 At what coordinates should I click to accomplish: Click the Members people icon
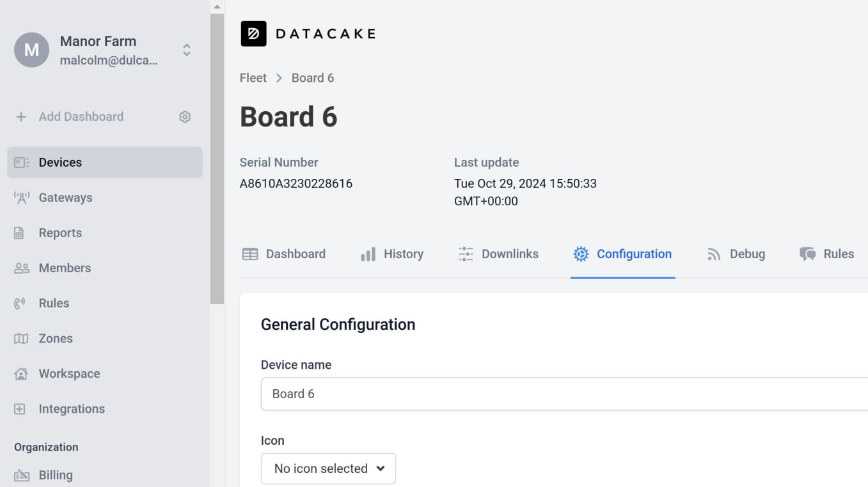pos(22,268)
